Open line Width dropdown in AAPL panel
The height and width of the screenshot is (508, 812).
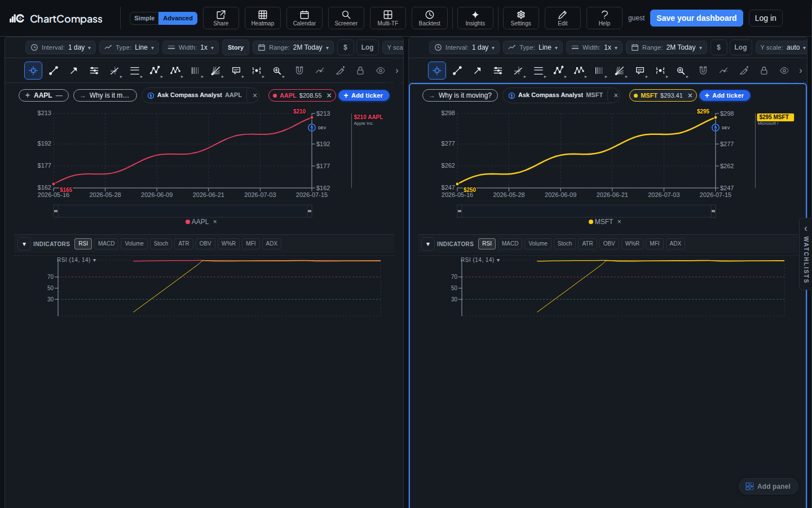(191, 47)
